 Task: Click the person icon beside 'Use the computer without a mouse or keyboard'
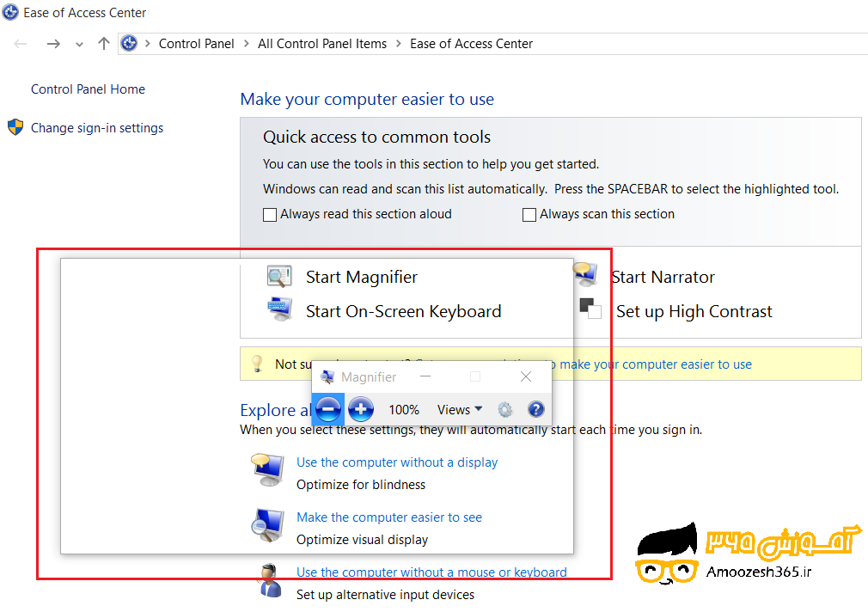(x=270, y=580)
